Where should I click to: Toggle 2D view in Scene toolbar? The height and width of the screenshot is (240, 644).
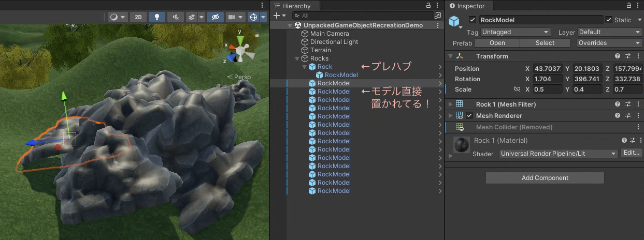138,17
